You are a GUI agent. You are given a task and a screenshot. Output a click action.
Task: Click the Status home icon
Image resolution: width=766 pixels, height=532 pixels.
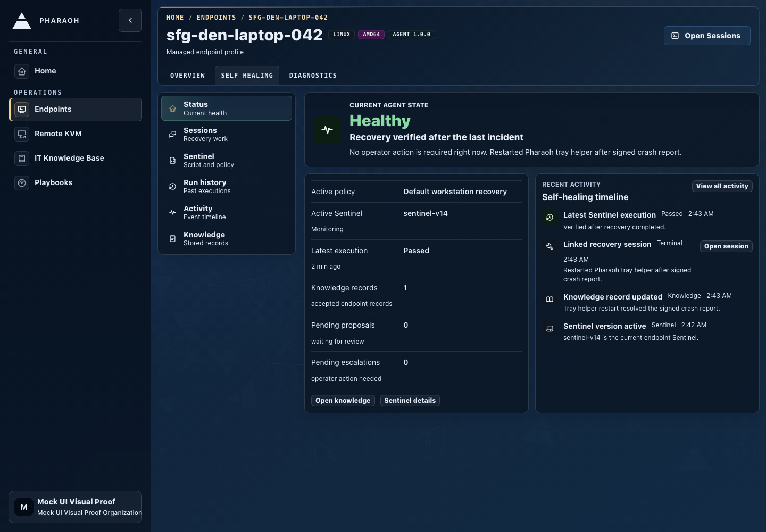coord(172,109)
